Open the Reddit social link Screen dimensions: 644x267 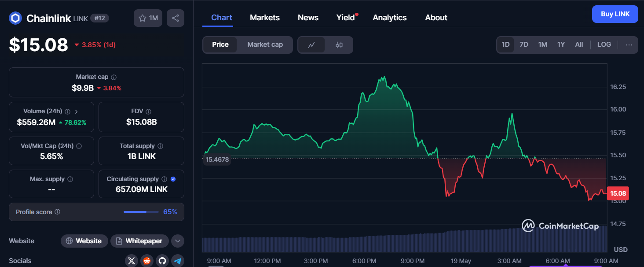pos(147,261)
